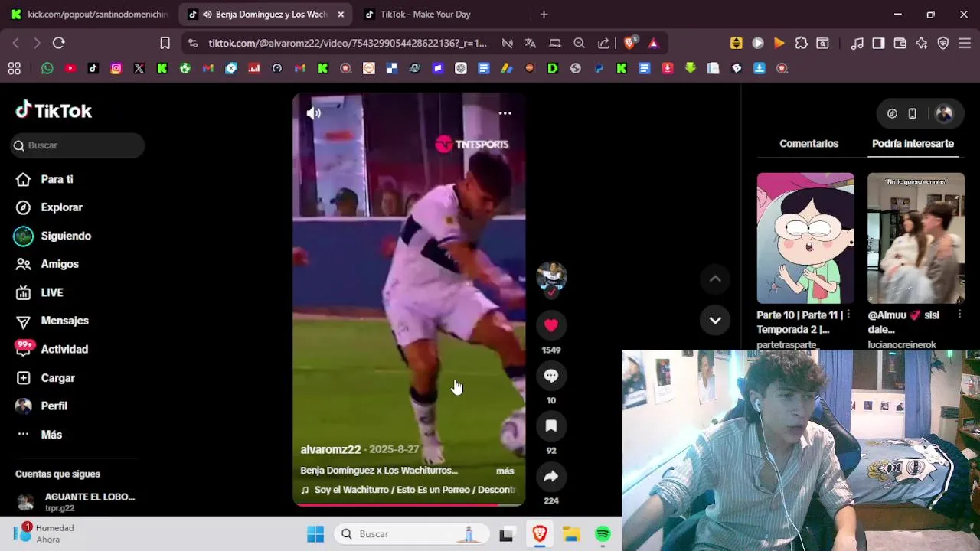This screenshot has height=551, width=980.
Task: Open Explorar in the sidebar
Action: tap(61, 207)
